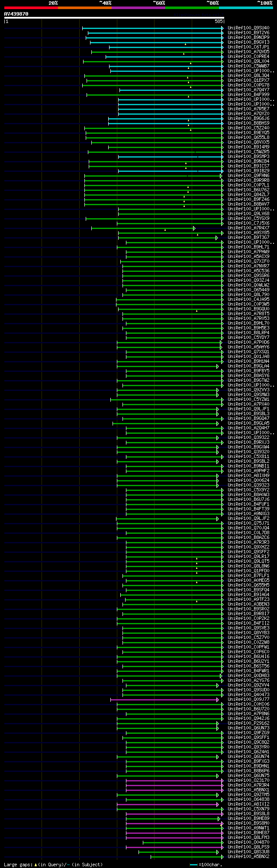Select the label UniRef100_B9SMP3
Image resolution: width=277 pixels, height=868 pixels.
click(248, 156)
